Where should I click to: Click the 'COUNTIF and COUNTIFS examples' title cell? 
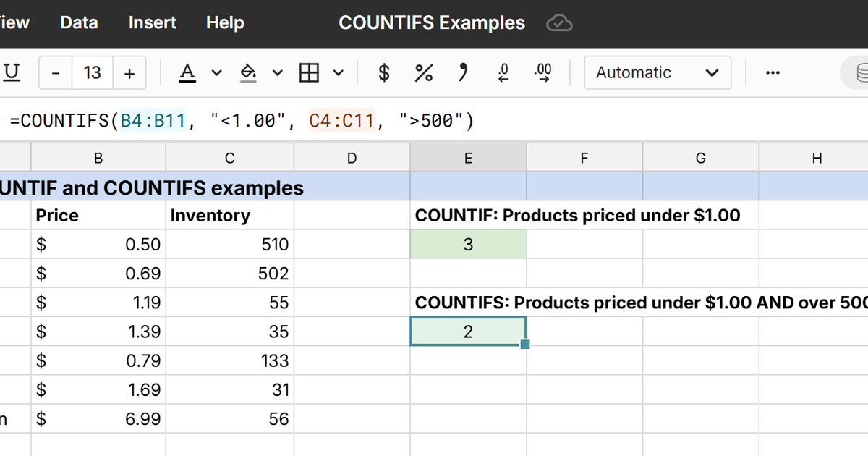pos(152,188)
